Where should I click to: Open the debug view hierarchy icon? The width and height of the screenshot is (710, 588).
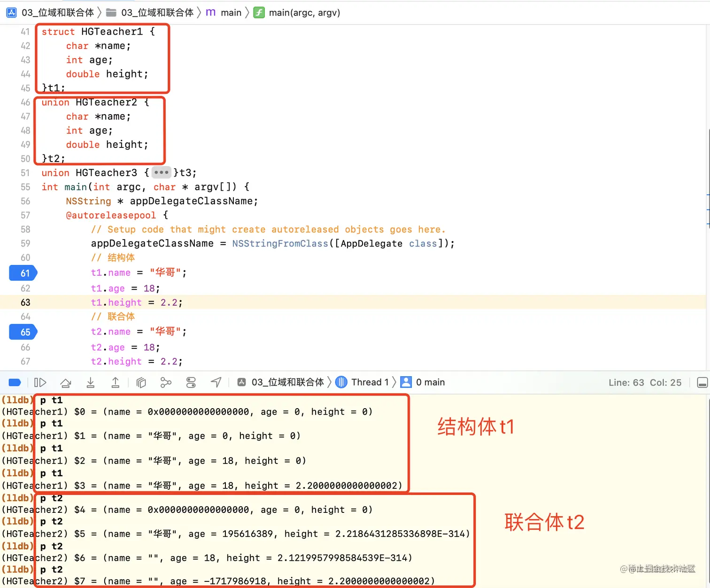(x=141, y=382)
